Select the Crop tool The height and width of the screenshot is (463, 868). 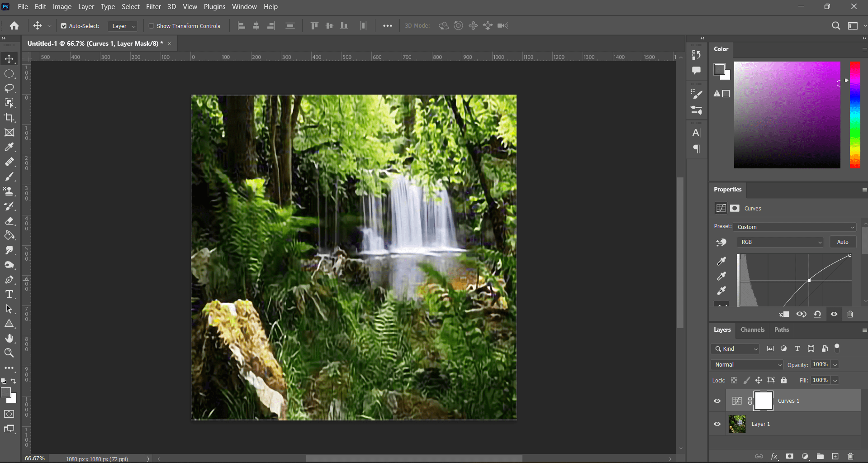tap(9, 118)
